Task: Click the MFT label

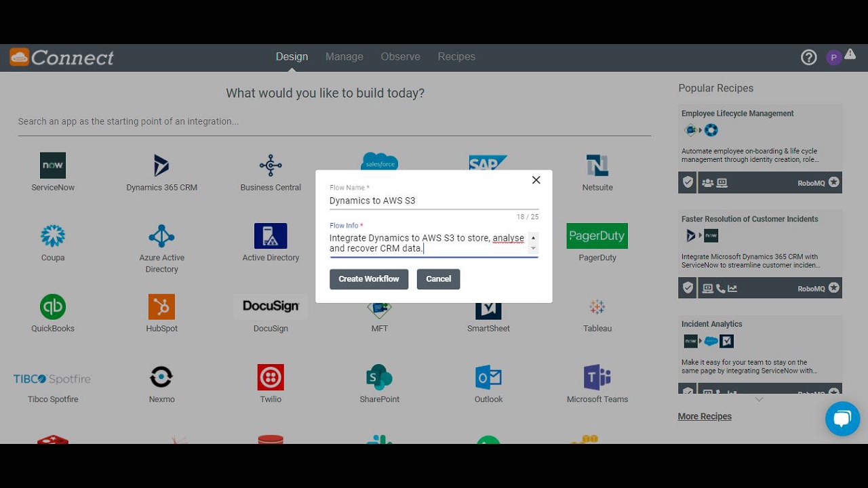Action: (380, 329)
